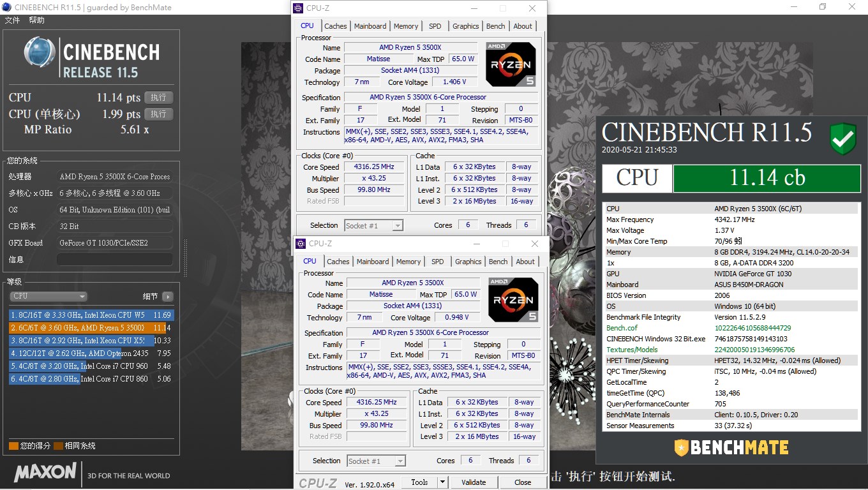868x490 pixels.
Task: Open the 文件 menu in Cinebench
Action: pyautogui.click(x=12, y=20)
